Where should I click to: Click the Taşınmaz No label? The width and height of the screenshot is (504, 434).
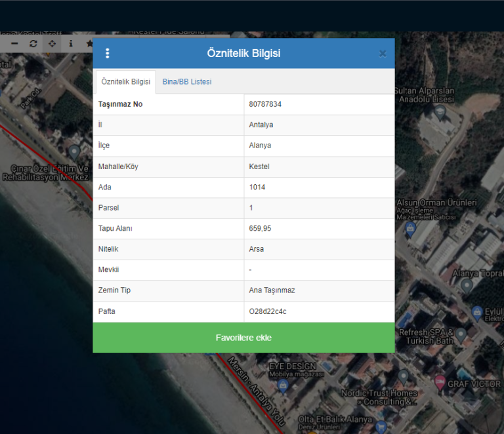pyautogui.click(x=120, y=104)
